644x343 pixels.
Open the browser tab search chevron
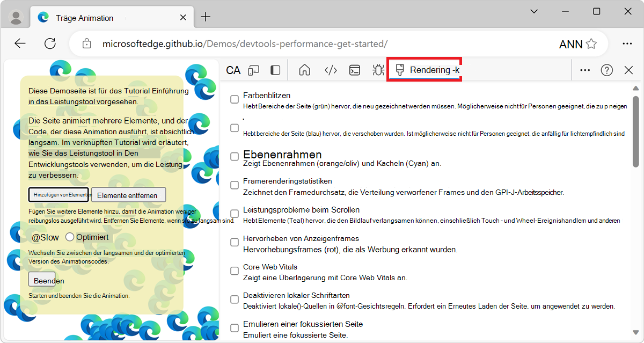tap(533, 11)
